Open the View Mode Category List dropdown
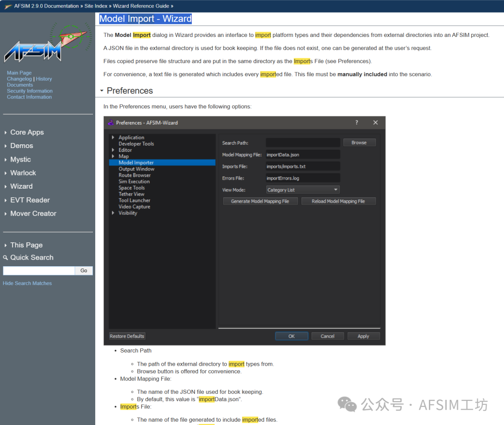Screen dimensions: 504x425 (303, 190)
